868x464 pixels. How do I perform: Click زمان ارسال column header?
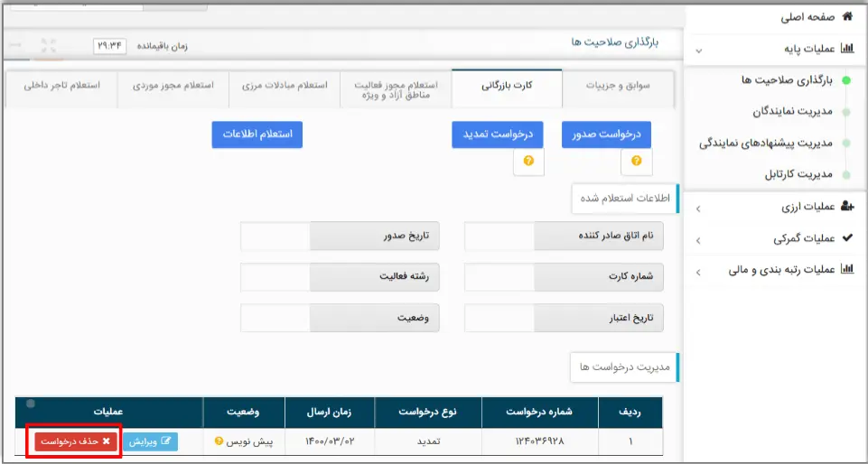pos(330,413)
